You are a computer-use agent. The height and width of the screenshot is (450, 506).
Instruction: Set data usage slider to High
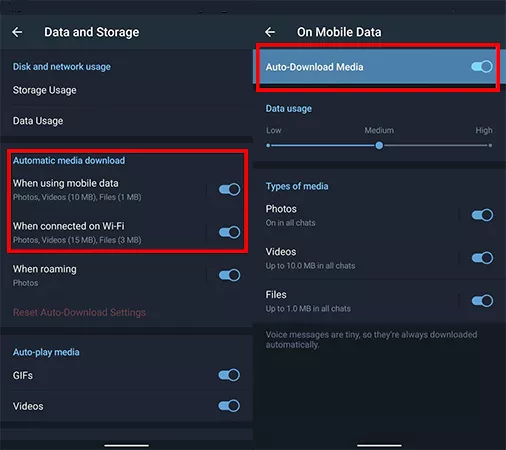tap(490, 145)
